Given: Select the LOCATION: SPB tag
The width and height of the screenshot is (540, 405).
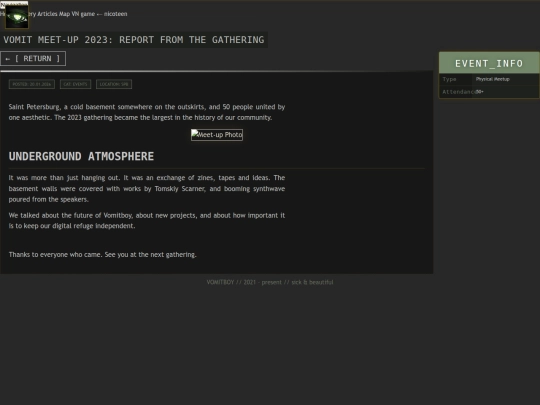Looking at the screenshot, I should click(114, 84).
